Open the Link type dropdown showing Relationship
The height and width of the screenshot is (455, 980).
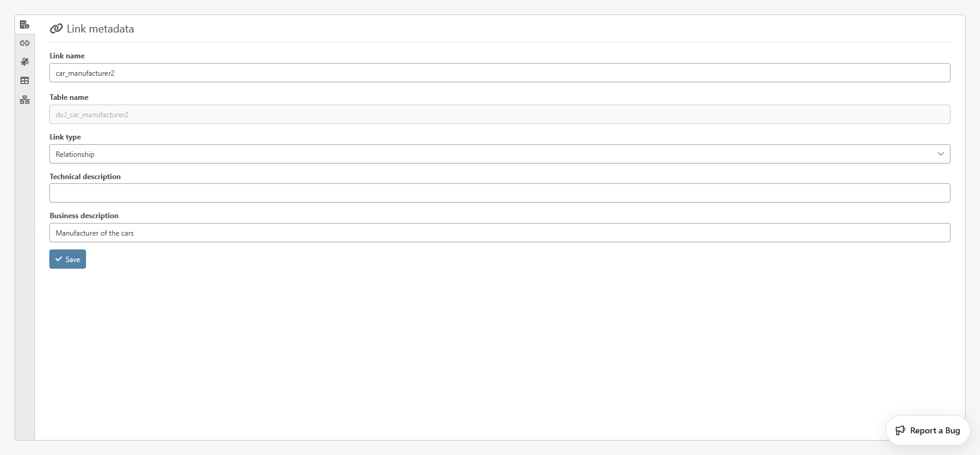pos(499,154)
